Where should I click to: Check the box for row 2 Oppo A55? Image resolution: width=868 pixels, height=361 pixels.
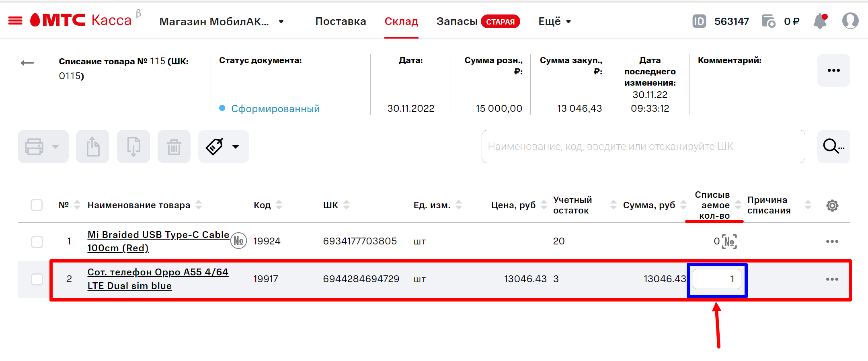(37, 279)
